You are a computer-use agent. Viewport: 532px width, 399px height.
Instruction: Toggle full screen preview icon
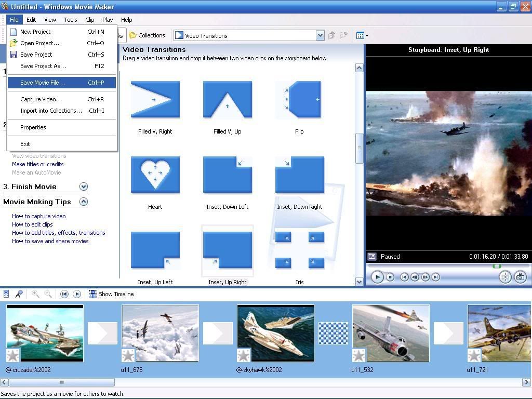372,257
